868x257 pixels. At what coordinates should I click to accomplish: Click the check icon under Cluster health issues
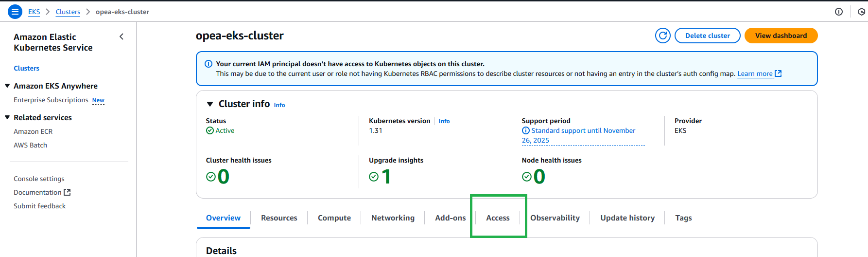pos(211,177)
